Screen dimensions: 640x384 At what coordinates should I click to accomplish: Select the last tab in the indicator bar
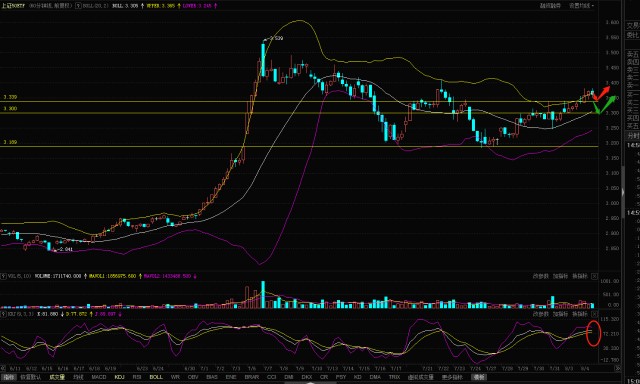coord(478,377)
